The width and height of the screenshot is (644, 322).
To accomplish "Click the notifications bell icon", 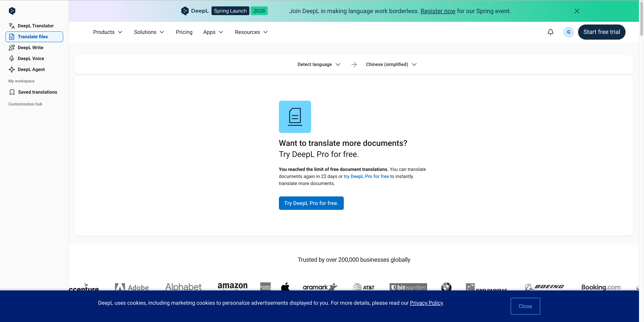I will click(550, 32).
